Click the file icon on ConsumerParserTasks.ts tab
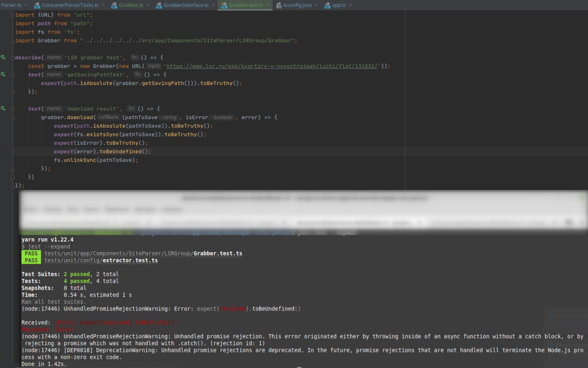 (x=37, y=5)
